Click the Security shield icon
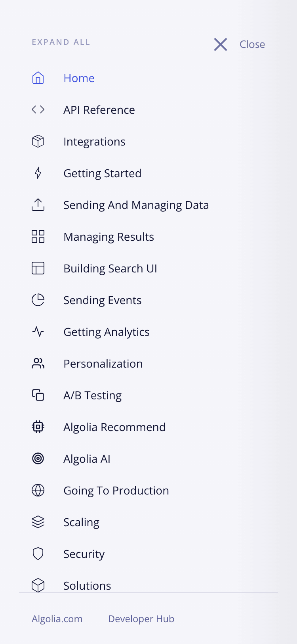297x644 pixels. click(38, 554)
